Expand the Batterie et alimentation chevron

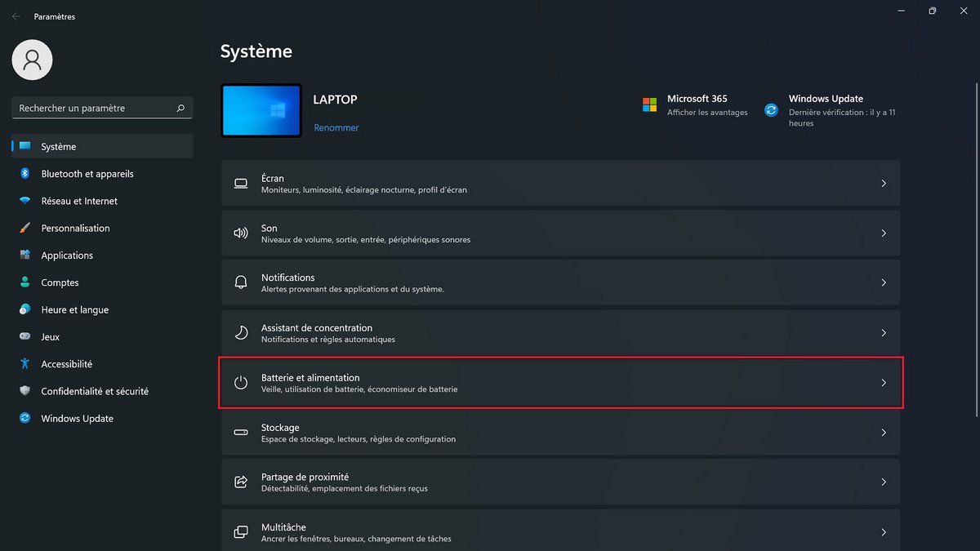pos(884,383)
